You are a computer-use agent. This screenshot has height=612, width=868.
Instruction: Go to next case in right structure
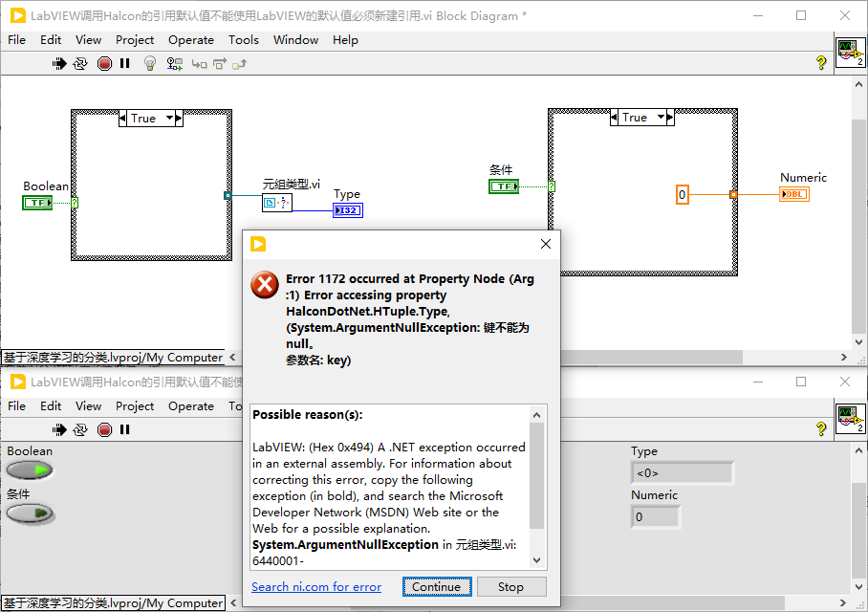click(x=670, y=118)
